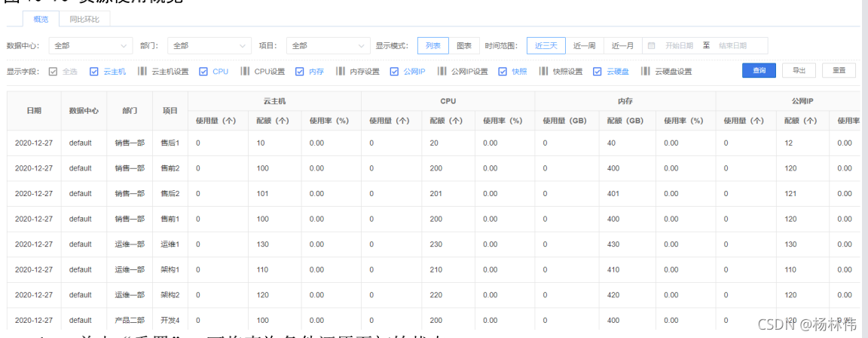Choose 近一周 time range
This screenshot has height=338, width=868.
(x=584, y=45)
